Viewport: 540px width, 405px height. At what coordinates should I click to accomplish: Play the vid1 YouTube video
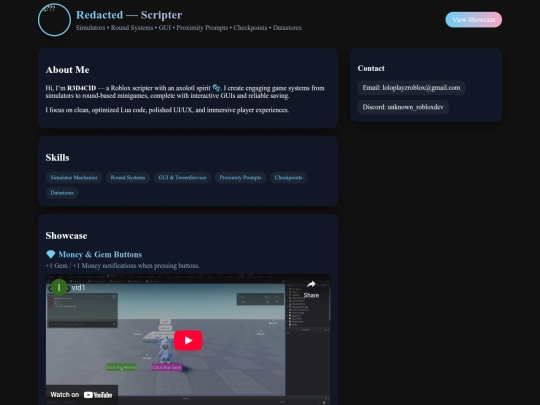[188, 340]
